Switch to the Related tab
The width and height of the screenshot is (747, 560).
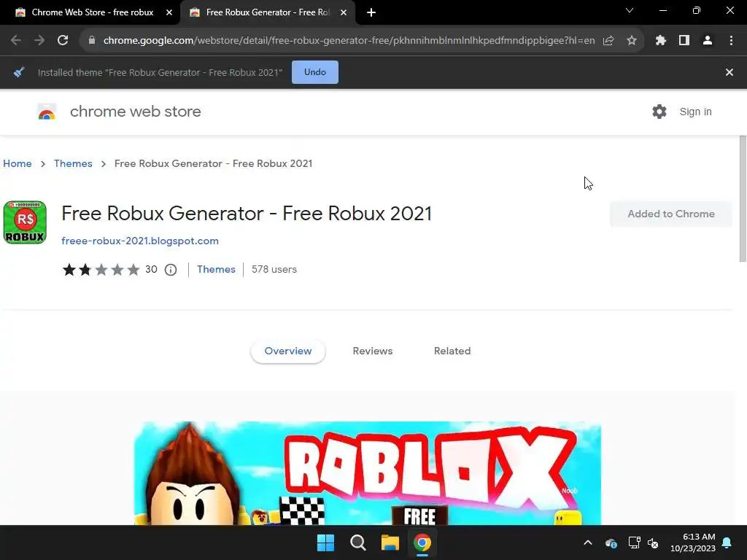coord(452,351)
